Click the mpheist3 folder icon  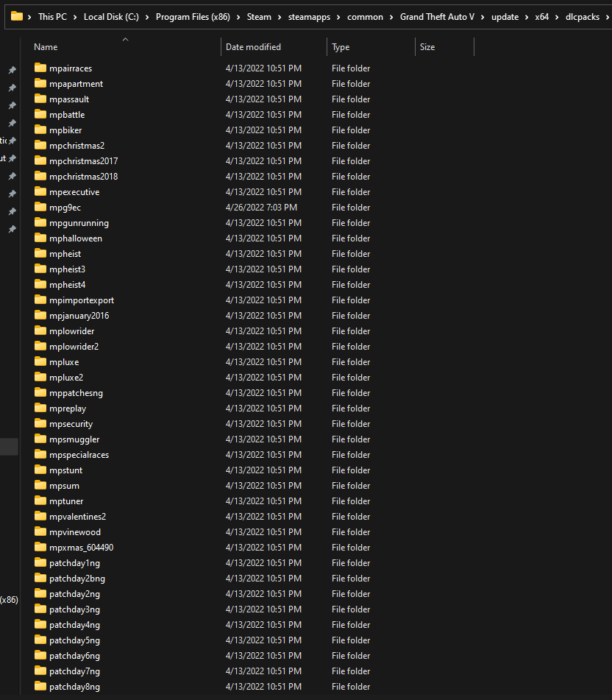40,269
